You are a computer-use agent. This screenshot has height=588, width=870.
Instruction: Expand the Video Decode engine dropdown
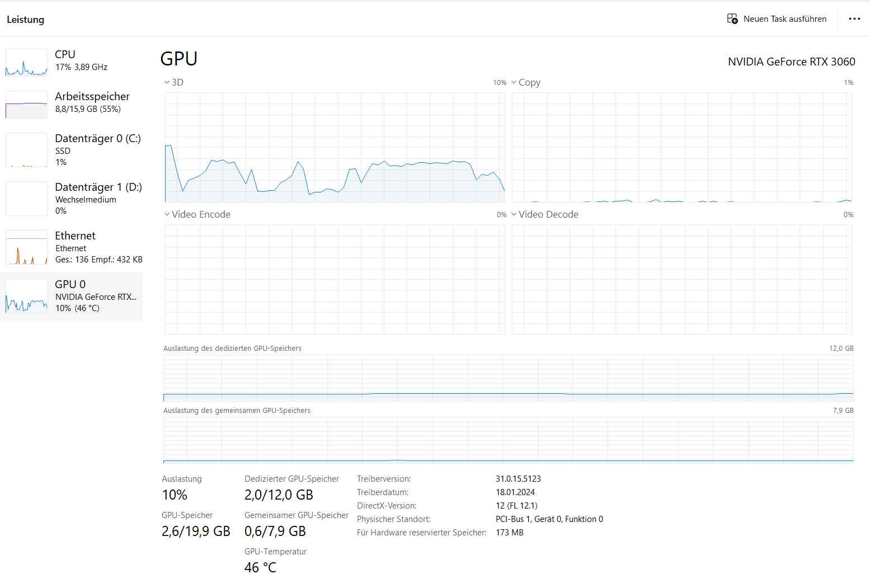tap(514, 214)
